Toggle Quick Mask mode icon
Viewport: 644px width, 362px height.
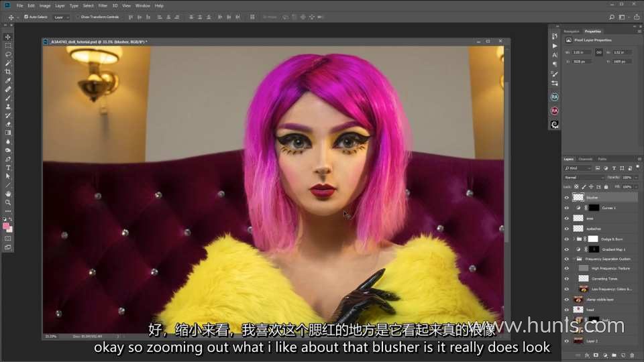(8, 239)
